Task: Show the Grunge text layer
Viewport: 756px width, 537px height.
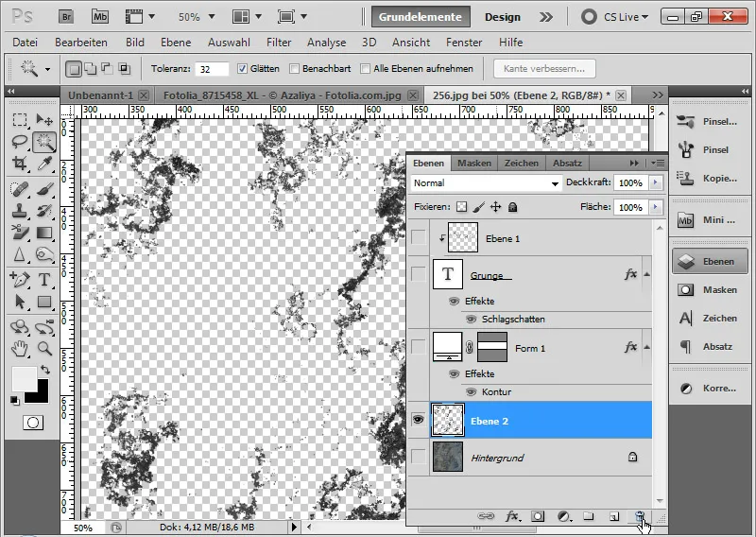Action: point(418,274)
